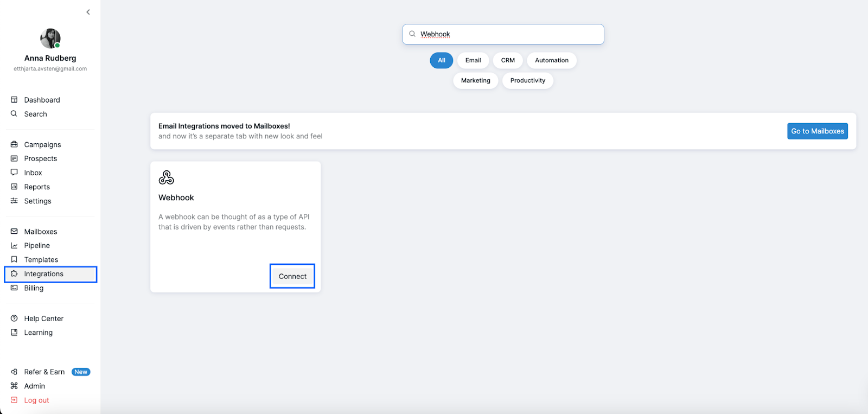Select the Automation filter chip
868x414 pixels.
tap(551, 60)
